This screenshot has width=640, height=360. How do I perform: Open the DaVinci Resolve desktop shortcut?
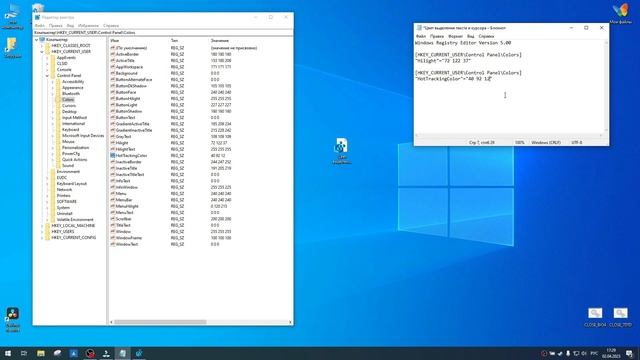click(x=13, y=313)
